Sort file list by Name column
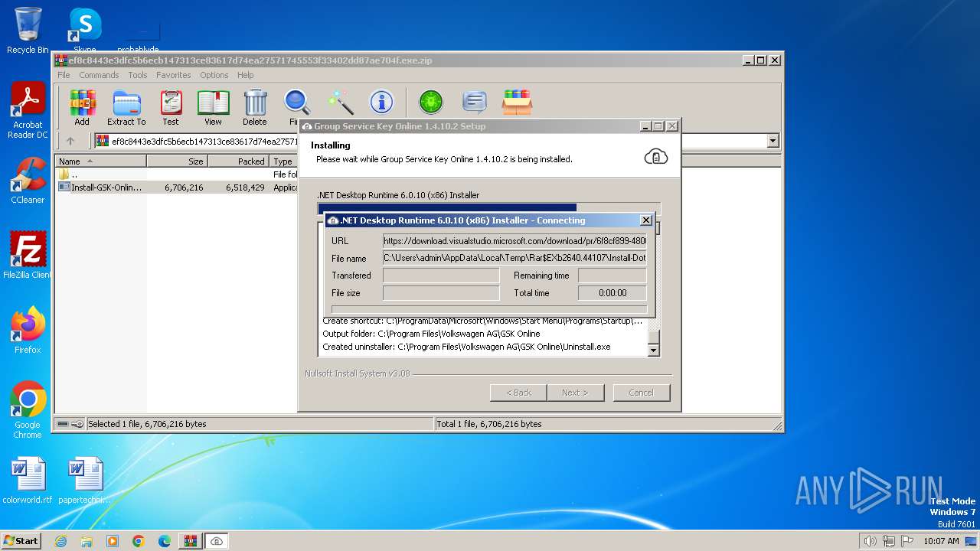 pyautogui.click(x=100, y=161)
